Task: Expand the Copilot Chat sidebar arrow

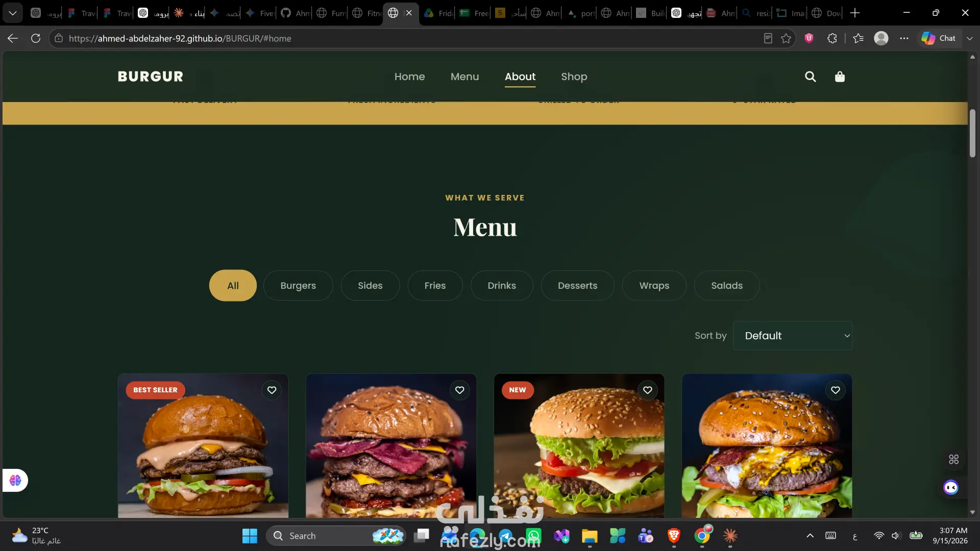Action: pos(970,38)
